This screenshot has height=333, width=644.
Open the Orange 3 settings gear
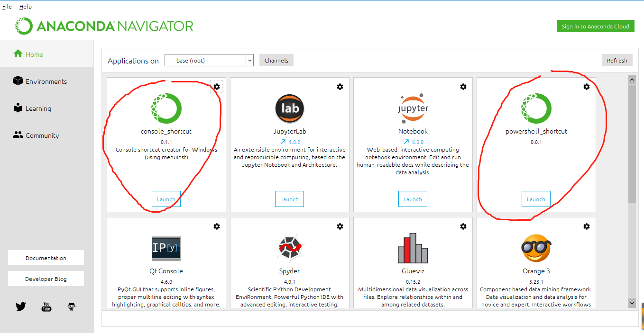587,226
